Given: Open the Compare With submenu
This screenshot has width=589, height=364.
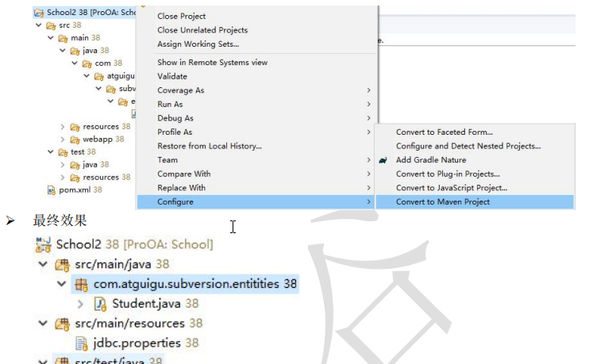Looking at the screenshot, I should 256,174.
